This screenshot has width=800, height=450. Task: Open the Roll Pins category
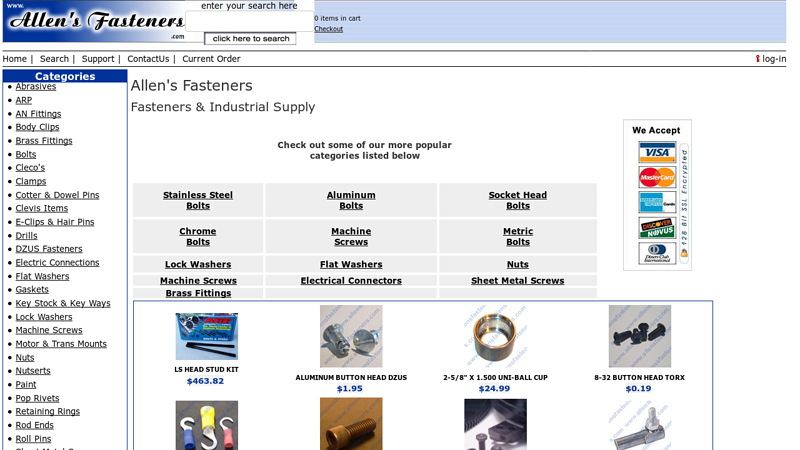(x=33, y=439)
